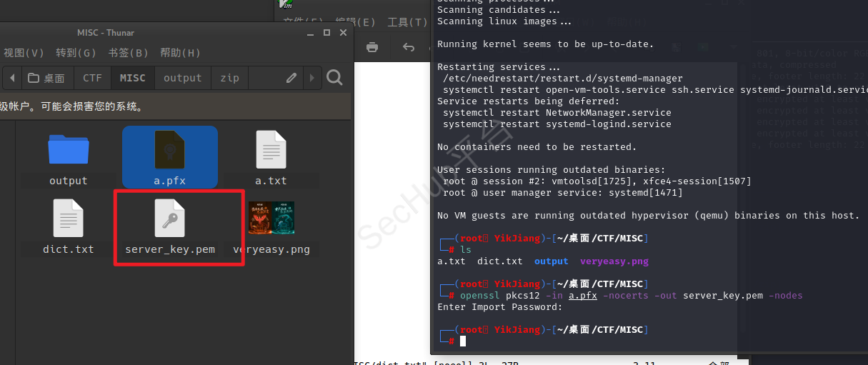
Task: Click the print icon in Vim toolbar
Action: [371, 48]
